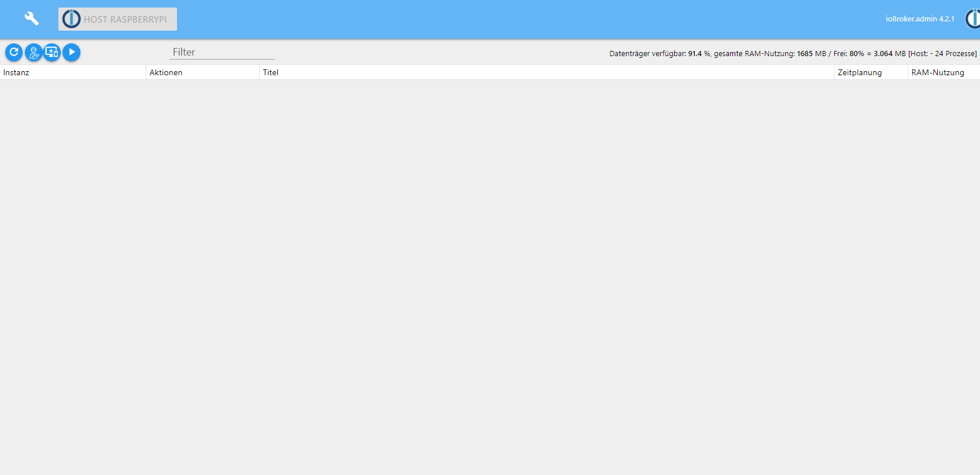Click the Titel column header

click(x=547, y=72)
